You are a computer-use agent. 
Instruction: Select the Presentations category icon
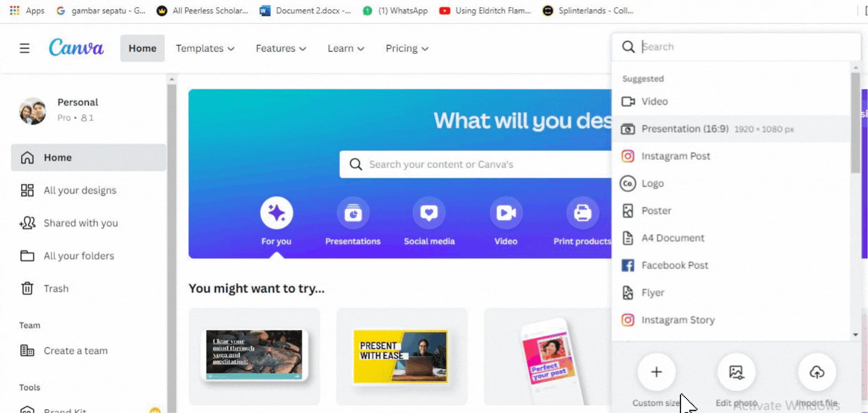coord(353,213)
